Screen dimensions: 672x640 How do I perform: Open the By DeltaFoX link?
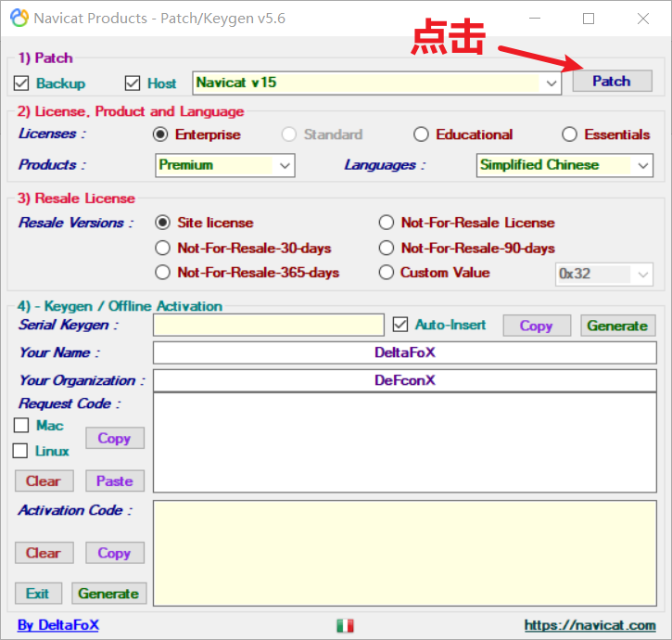[57, 625]
